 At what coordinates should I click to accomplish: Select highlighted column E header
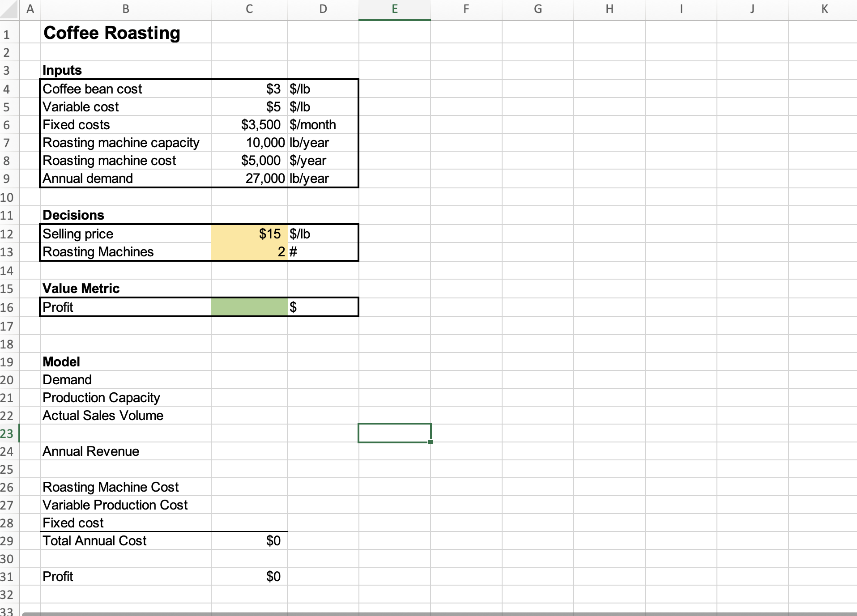(x=395, y=9)
